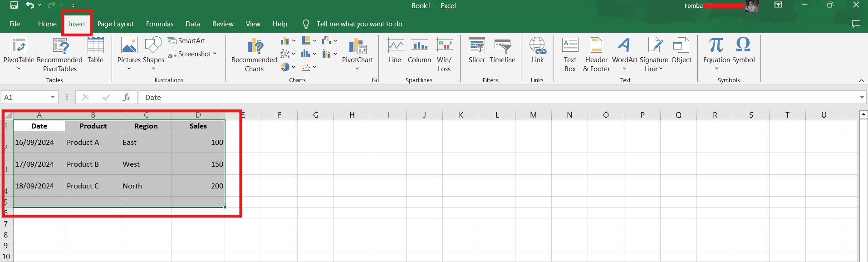Select column M header

(533, 115)
